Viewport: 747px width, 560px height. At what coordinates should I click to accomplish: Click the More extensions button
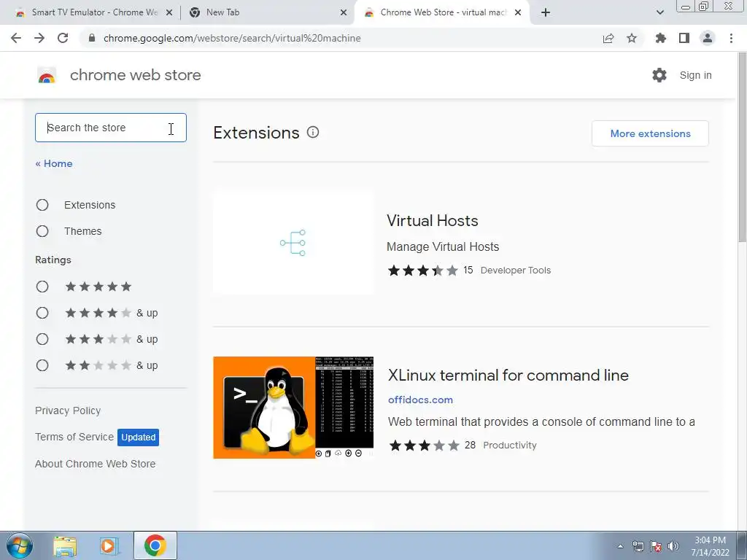(x=650, y=133)
